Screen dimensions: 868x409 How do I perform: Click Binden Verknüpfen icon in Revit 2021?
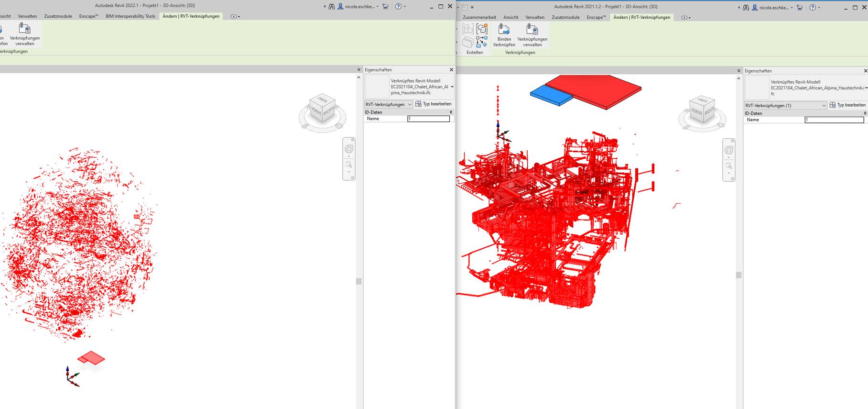[x=504, y=30]
